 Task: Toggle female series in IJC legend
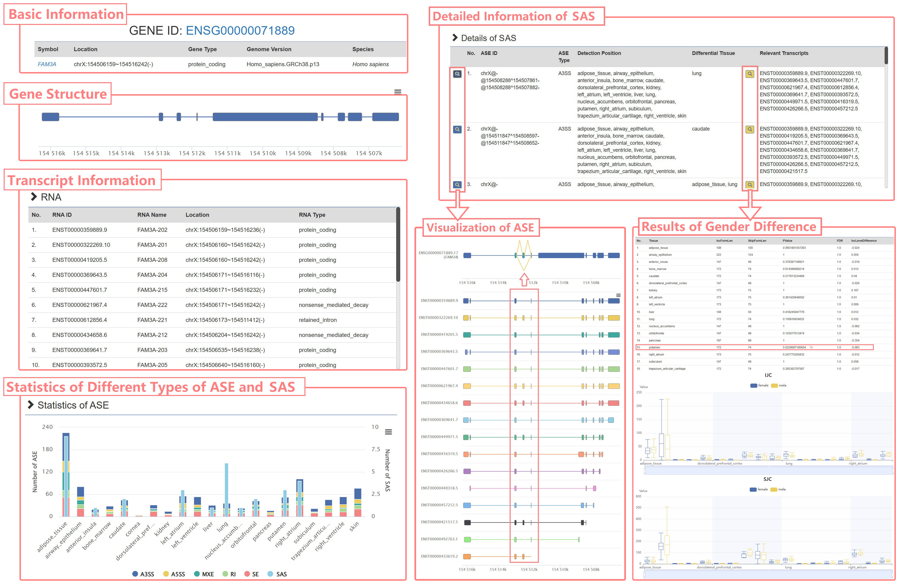(759, 385)
